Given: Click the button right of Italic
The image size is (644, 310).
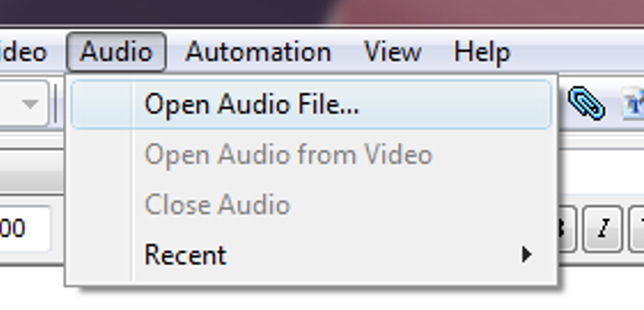Looking at the screenshot, I should pyautogui.click(x=637, y=228).
